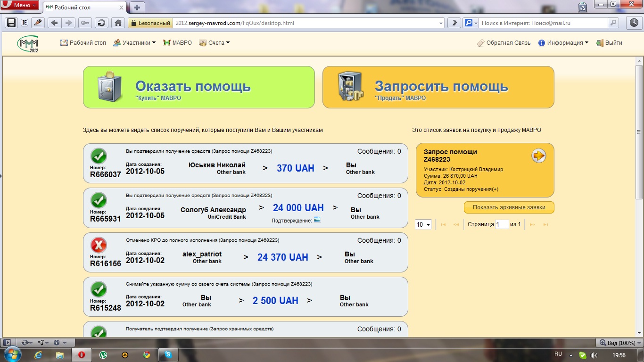Click the speaker volume tray icon
This screenshot has height=362, width=644.
594,355
